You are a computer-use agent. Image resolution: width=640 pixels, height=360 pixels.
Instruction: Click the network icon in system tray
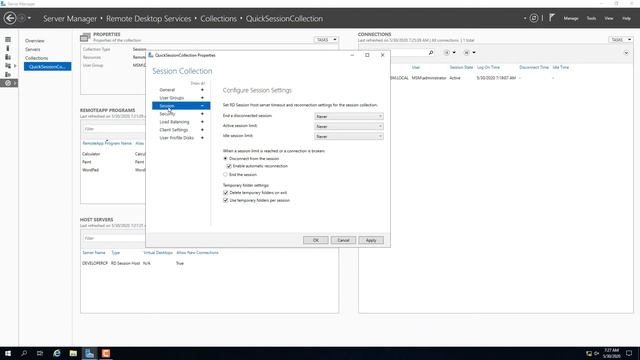pyautogui.click(x=589, y=353)
